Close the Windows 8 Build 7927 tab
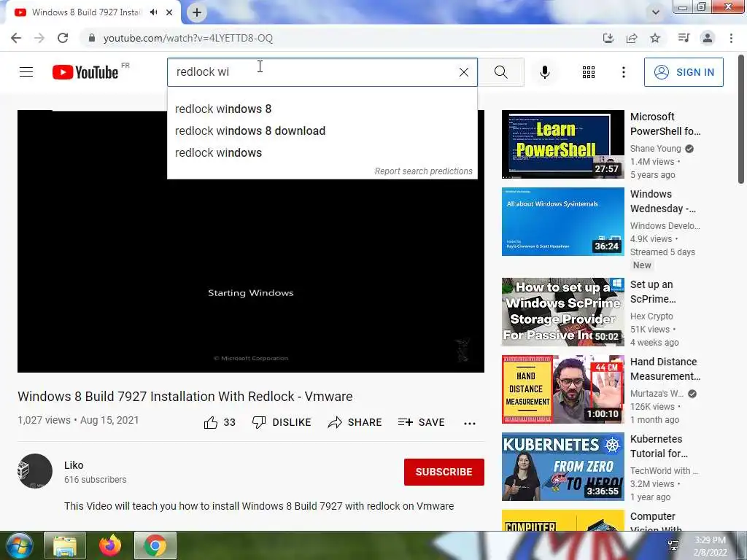The width and height of the screenshot is (747, 560). pos(169,12)
